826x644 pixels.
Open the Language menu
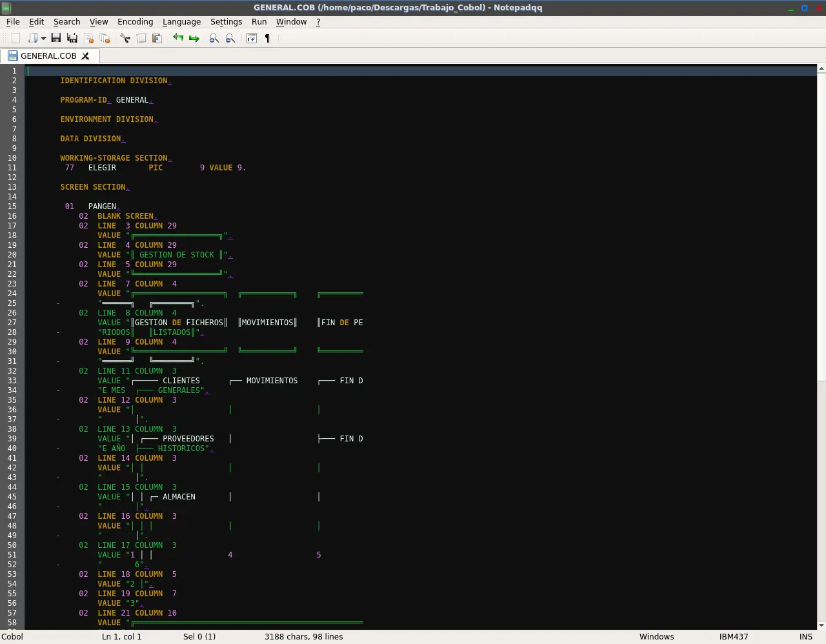pos(181,21)
